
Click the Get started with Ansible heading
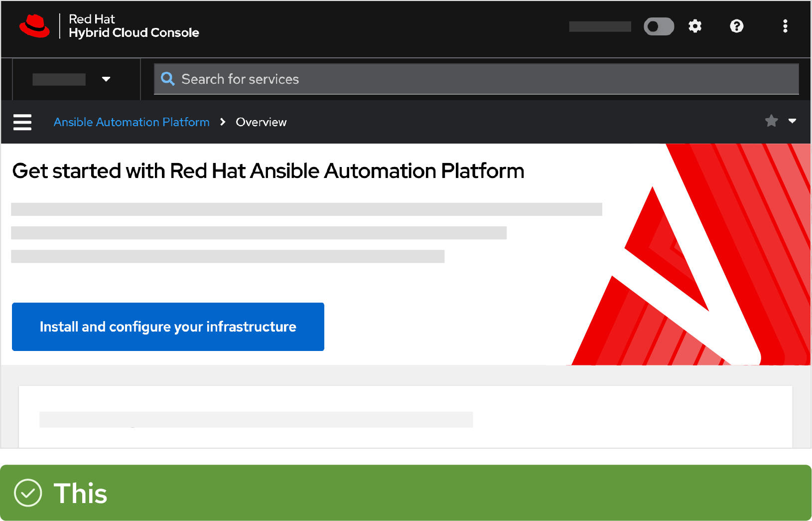tap(268, 171)
